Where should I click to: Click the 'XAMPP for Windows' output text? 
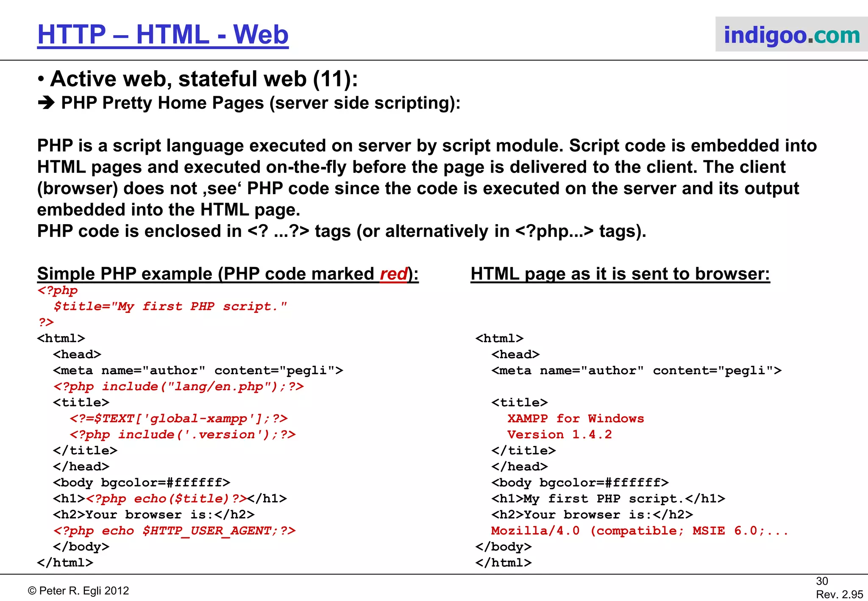[x=575, y=419]
